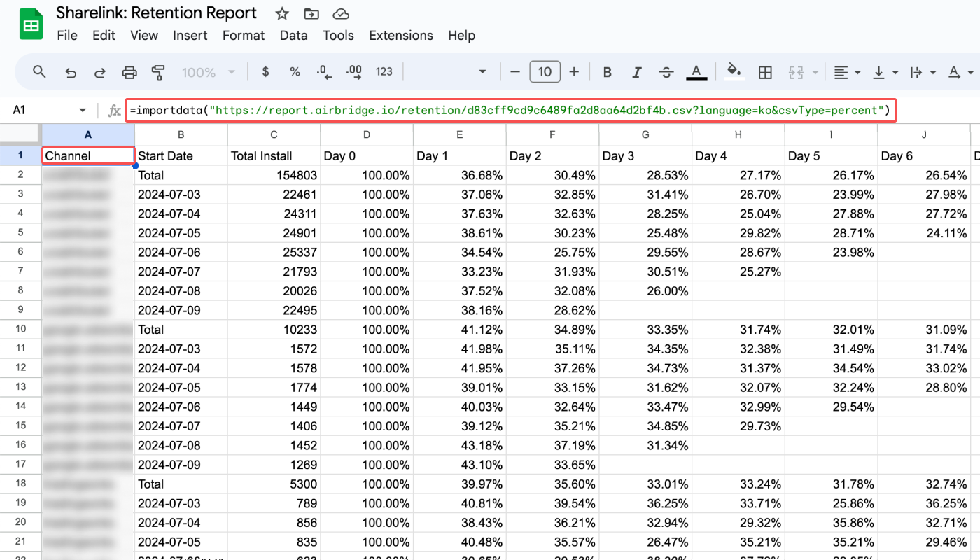Toggle italic formatting
This screenshot has width=980, height=560.
coord(637,71)
